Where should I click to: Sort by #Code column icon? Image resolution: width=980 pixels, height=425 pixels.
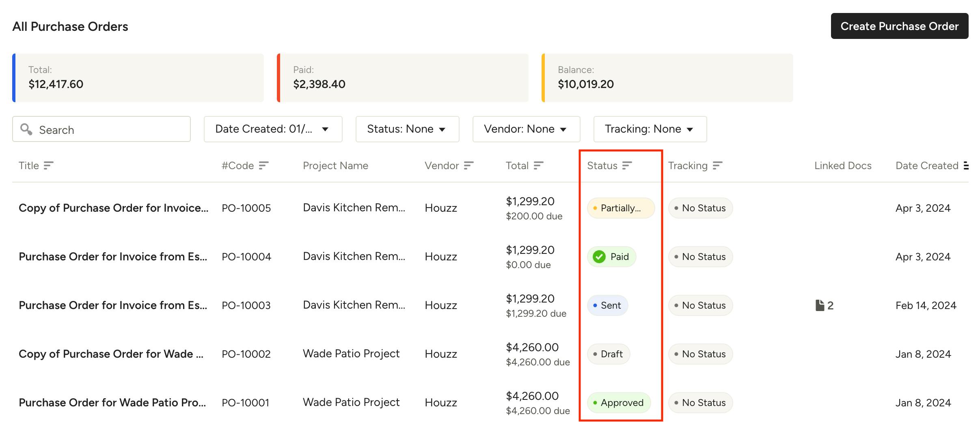pyautogui.click(x=263, y=165)
